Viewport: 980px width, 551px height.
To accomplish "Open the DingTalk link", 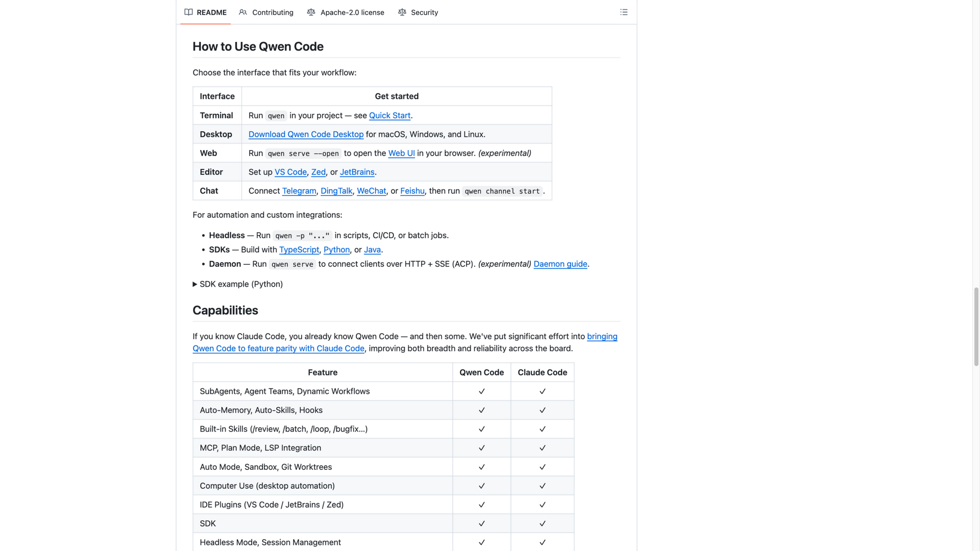I will tap(336, 191).
